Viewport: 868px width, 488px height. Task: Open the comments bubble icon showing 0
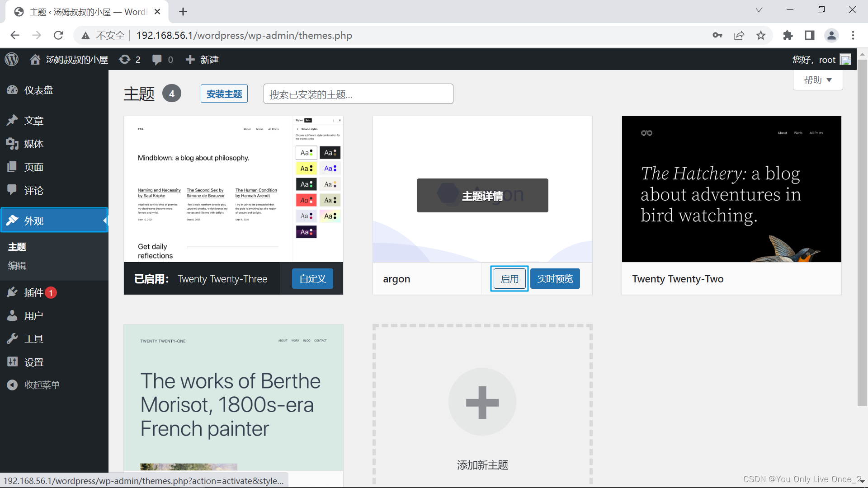pos(163,60)
